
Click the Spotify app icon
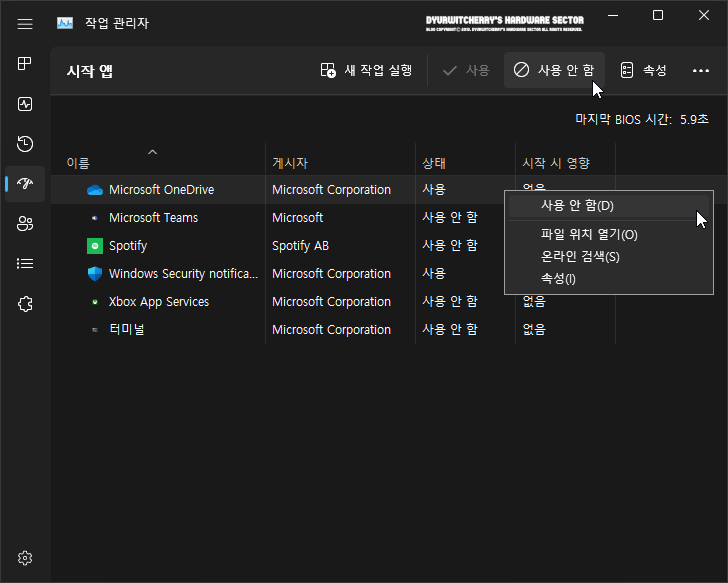point(95,246)
